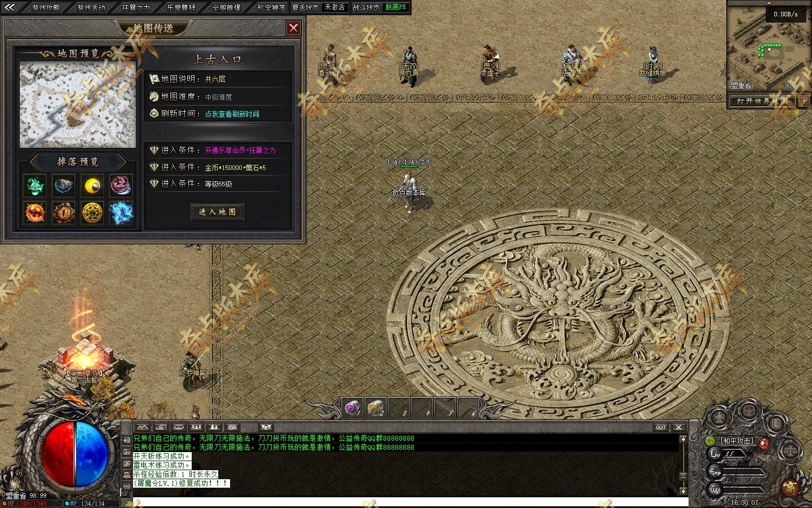The image size is (812, 508).
Task: Select the blue lightning crystal drop item
Action: point(121,213)
